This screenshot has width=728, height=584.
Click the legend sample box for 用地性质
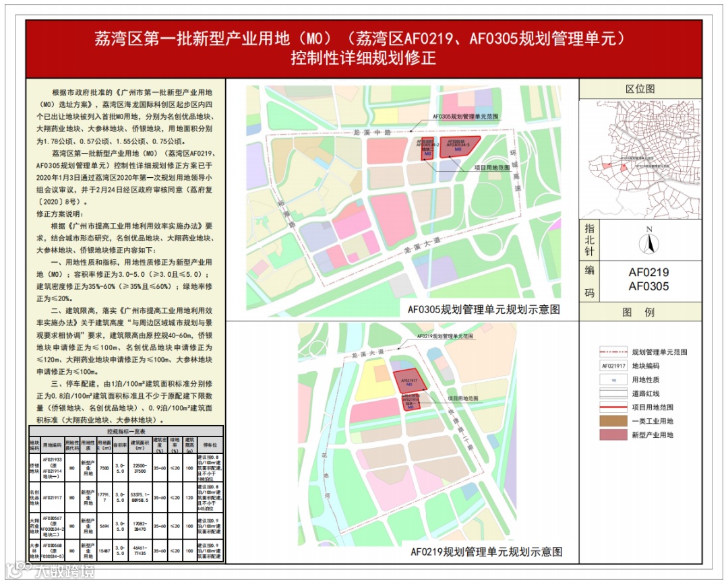(613, 379)
